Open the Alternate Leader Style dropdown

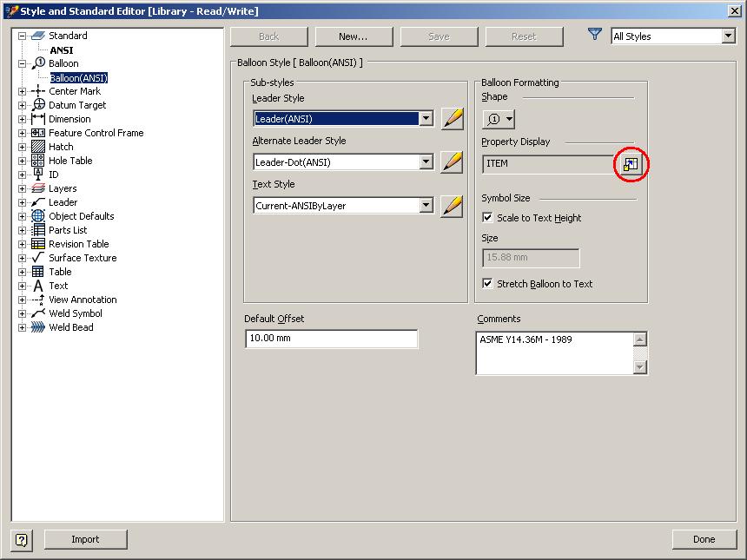point(426,161)
